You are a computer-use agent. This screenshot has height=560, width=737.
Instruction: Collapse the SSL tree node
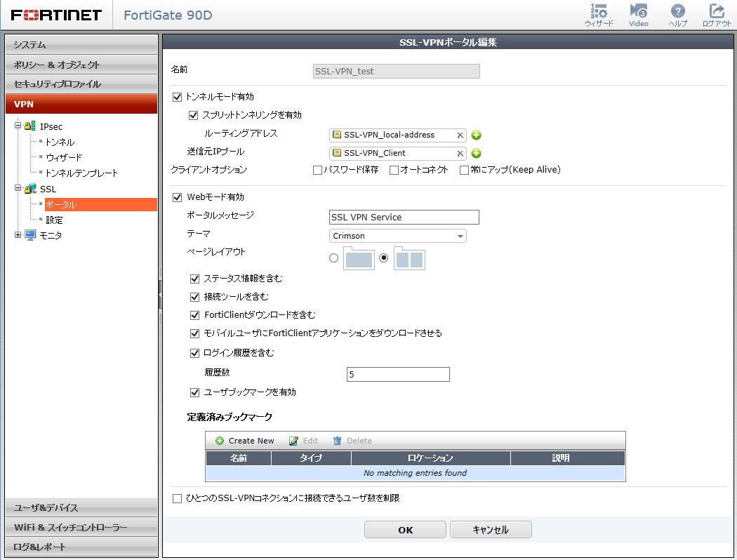pyautogui.click(x=18, y=188)
